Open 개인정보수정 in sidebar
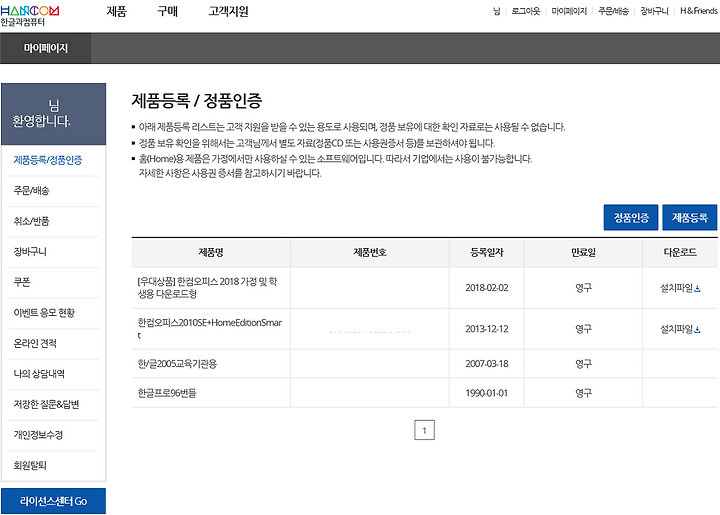Screen dimensions: 720x515 38,435
